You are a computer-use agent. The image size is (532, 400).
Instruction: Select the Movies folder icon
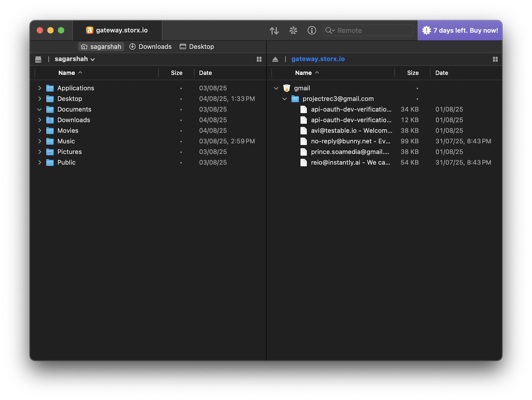50,131
